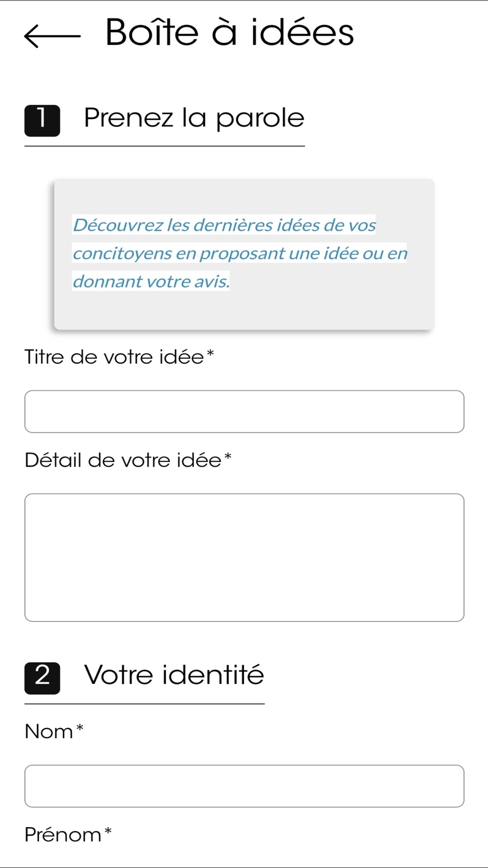This screenshot has width=488, height=868.
Task: Select the Prenez la parole heading
Action: click(194, 118)
